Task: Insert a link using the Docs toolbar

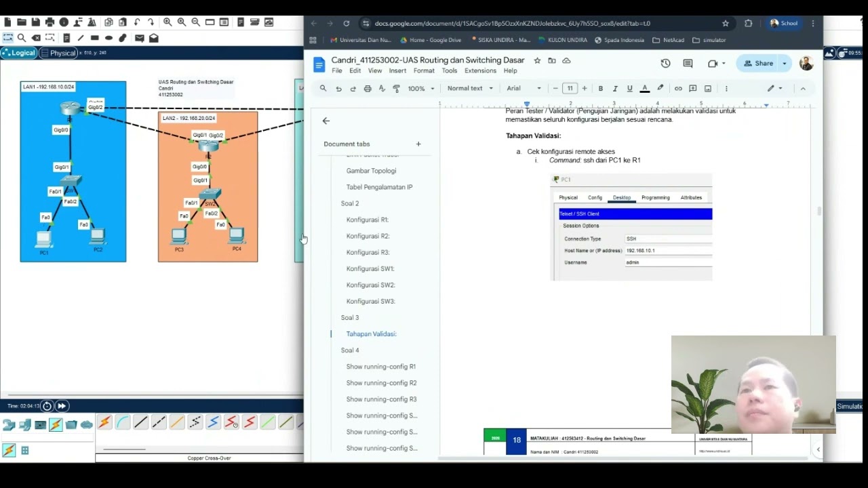Action: coord(678,88)
